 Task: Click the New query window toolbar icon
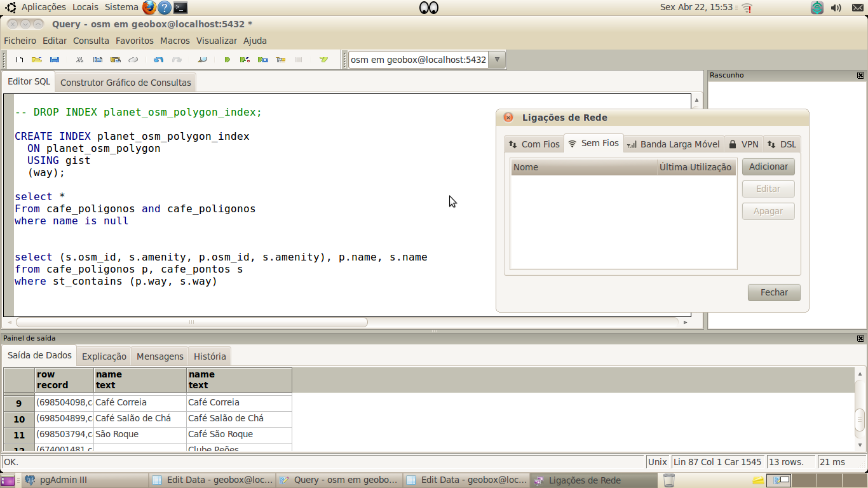pyautogui.click(x=19, y=60)
